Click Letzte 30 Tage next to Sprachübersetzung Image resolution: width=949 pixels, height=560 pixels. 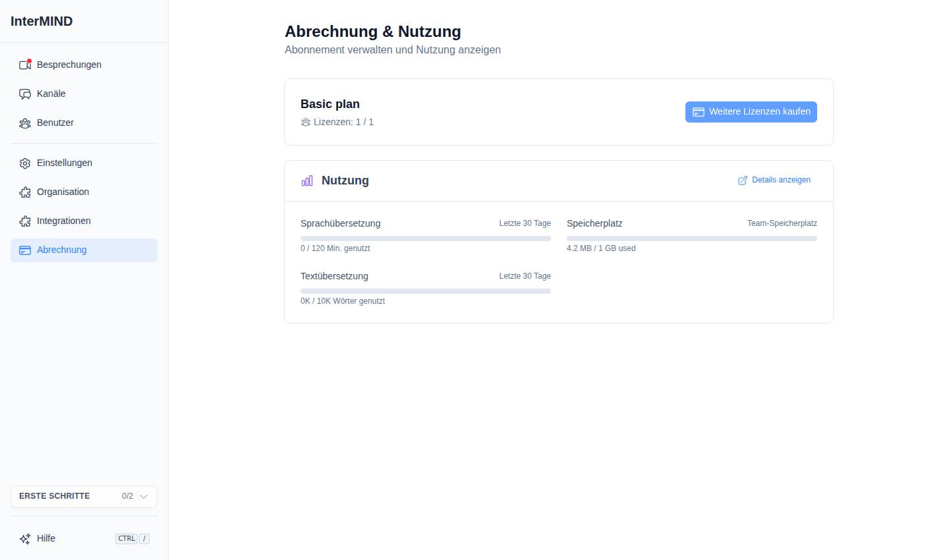click(525, 223)
